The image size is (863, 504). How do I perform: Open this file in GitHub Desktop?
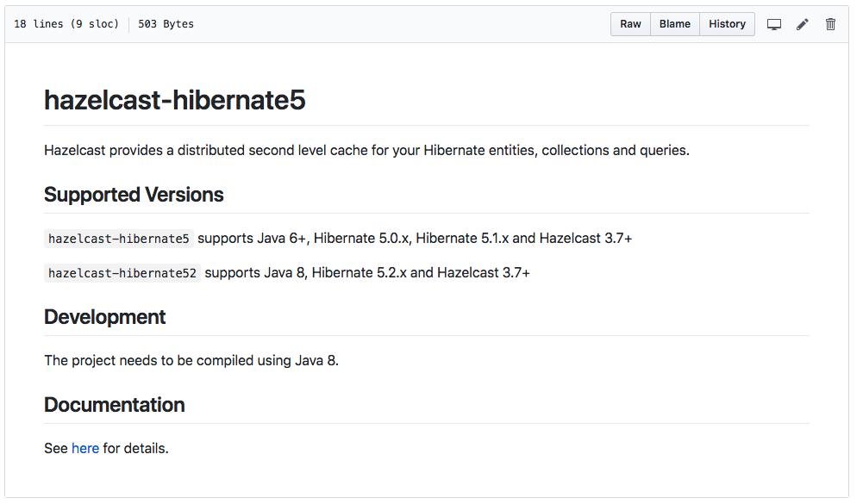[x=773, y=24]
